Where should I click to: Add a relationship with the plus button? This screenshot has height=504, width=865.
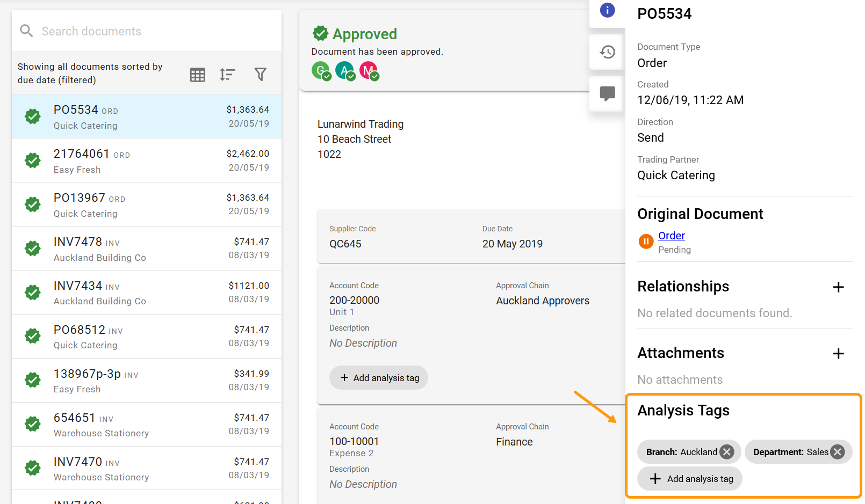(838, 287)
